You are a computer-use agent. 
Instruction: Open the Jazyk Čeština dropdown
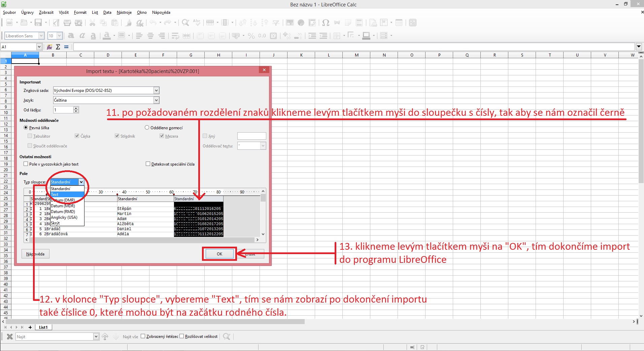156,100
